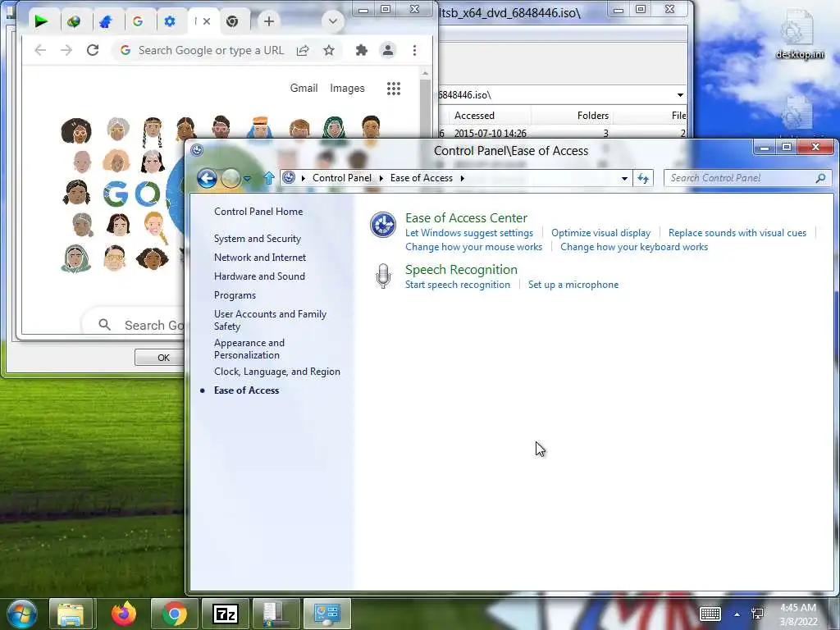Click the up-folder arrow in Control Panel

point(269,178)
